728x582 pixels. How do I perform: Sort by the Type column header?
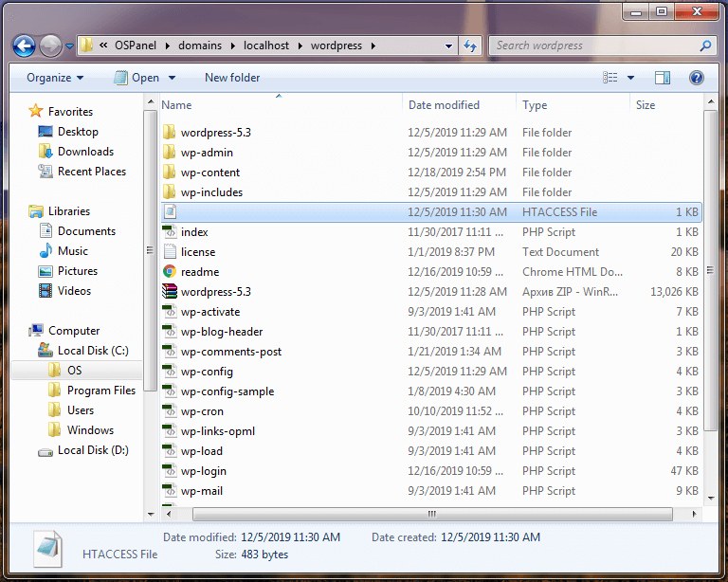point(573,105)
